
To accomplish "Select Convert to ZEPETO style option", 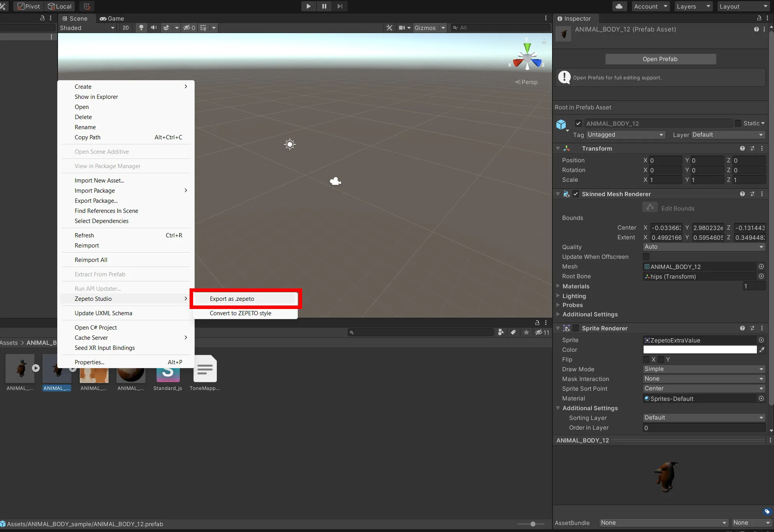I will 241,313.
